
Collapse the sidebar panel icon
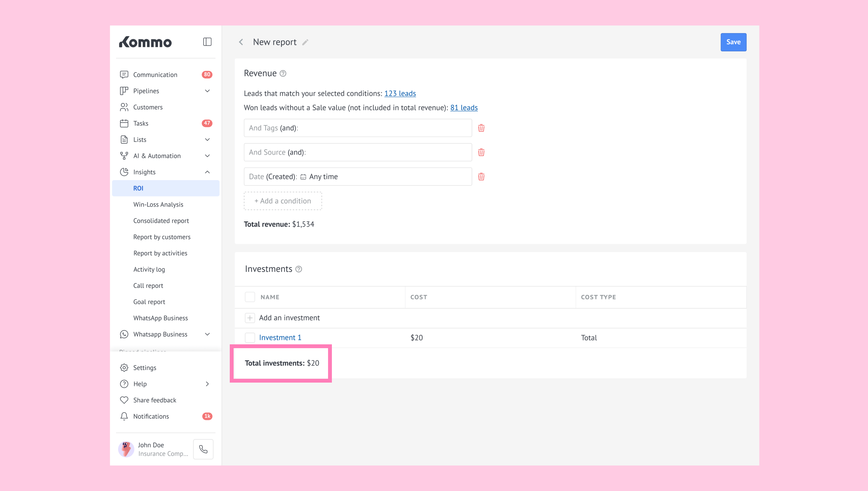pyautogui.click(x=207, y=42)
